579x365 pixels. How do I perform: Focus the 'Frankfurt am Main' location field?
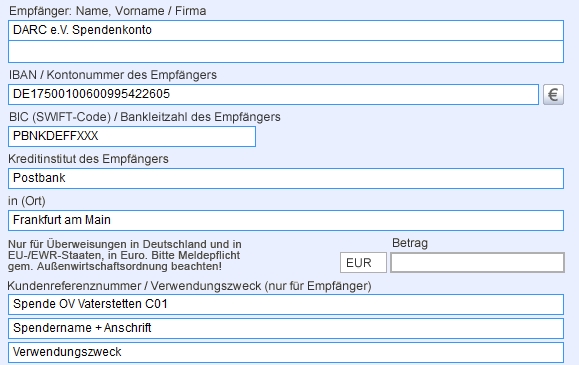286,220
